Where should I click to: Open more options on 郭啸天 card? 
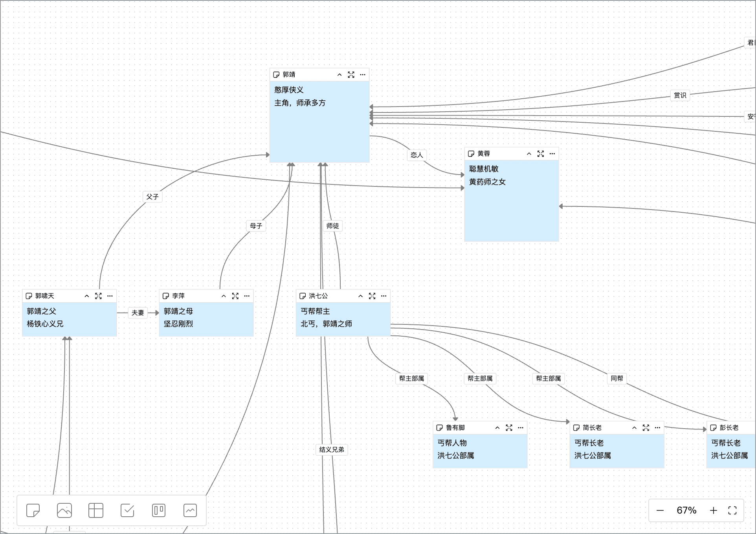tap(110, 296)
